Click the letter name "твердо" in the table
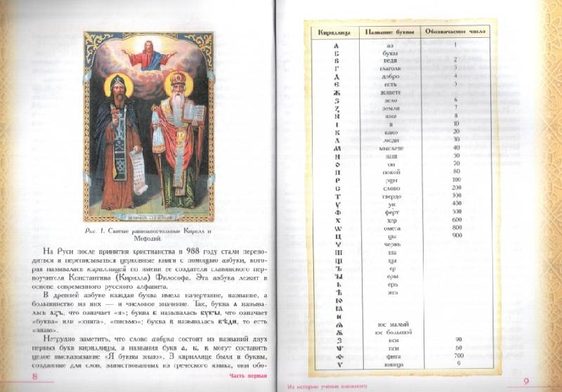This screenshot has width=562, height=392. [391, 197]
